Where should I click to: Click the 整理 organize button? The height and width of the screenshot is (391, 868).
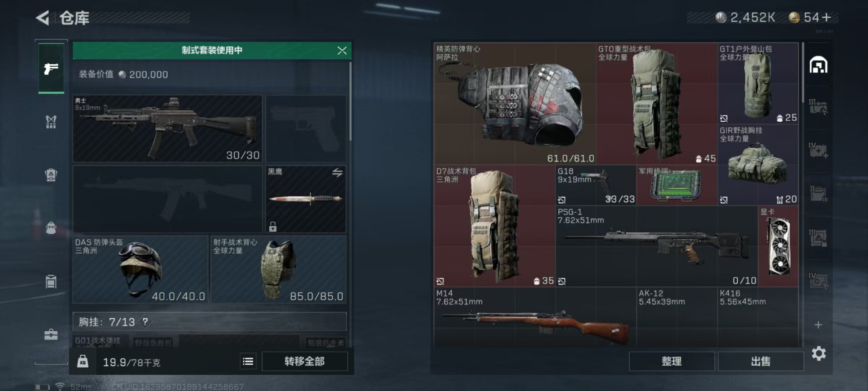click(672, 361)
